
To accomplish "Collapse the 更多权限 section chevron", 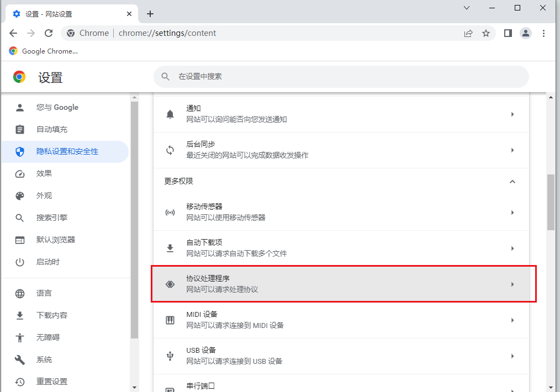I will (x=512, y=182).
